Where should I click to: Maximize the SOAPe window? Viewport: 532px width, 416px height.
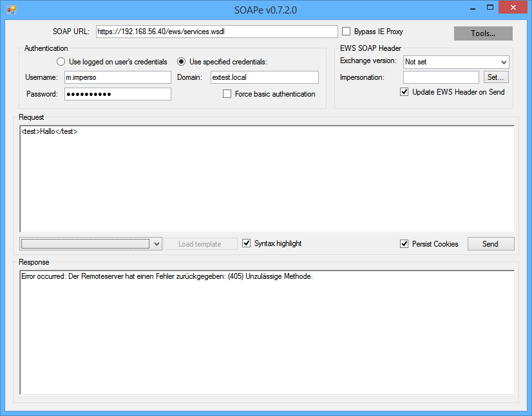click(x=490, y=8)
